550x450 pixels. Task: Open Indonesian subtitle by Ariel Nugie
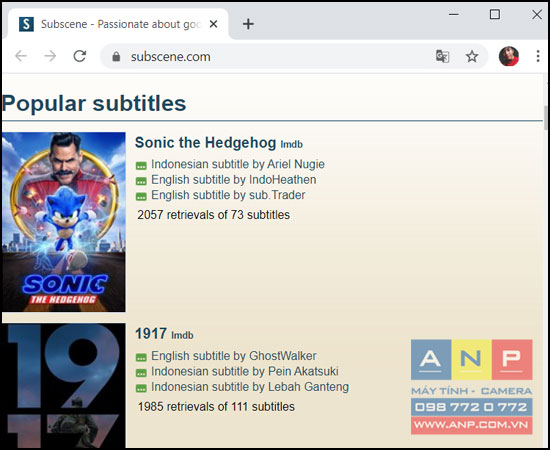238,164
